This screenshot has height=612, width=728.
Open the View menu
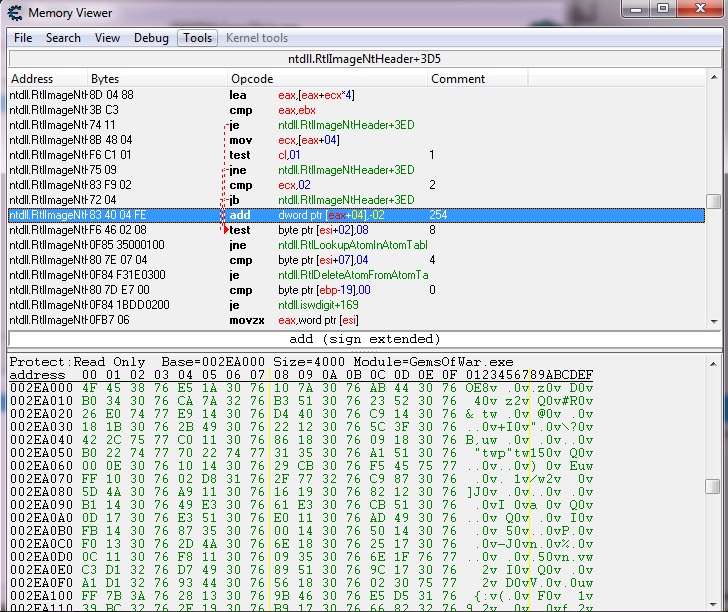pyautogui.click(x=107, y=38)
